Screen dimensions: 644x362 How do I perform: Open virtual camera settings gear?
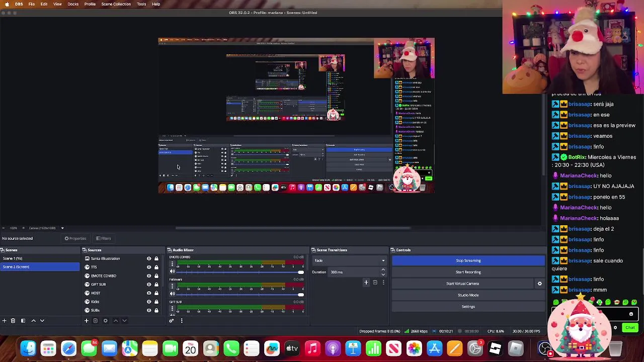(540, 284)
